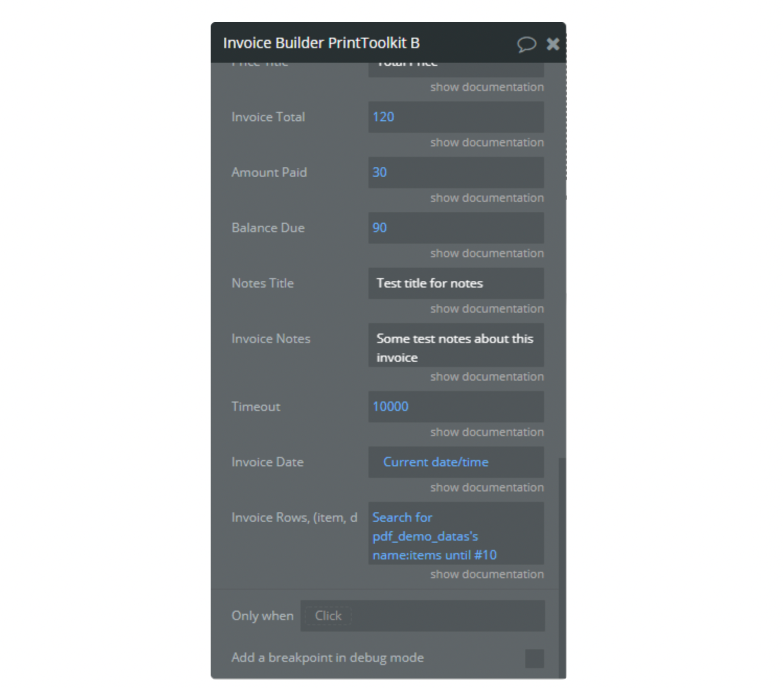The width and height of the screenshot is (784, 688).
Task: Show documentation for Invoice Rows
Action: pos(487,575)
